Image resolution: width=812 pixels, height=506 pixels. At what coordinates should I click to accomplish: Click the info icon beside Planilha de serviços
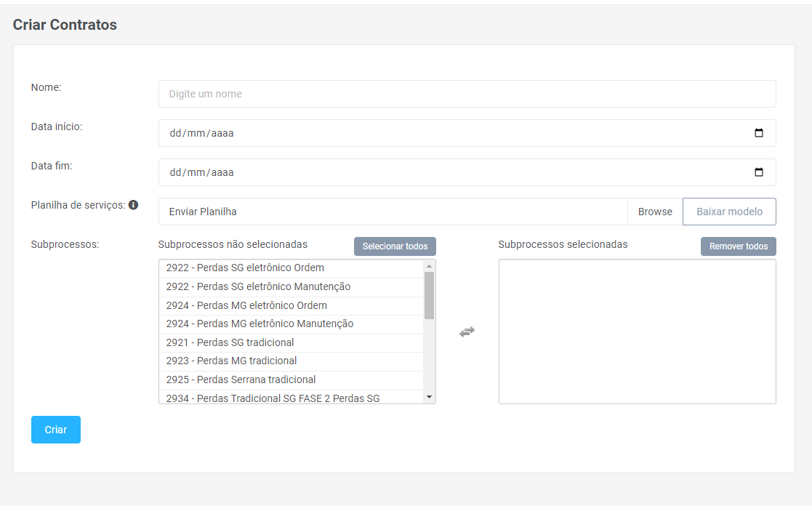click(x=134, y=205)
